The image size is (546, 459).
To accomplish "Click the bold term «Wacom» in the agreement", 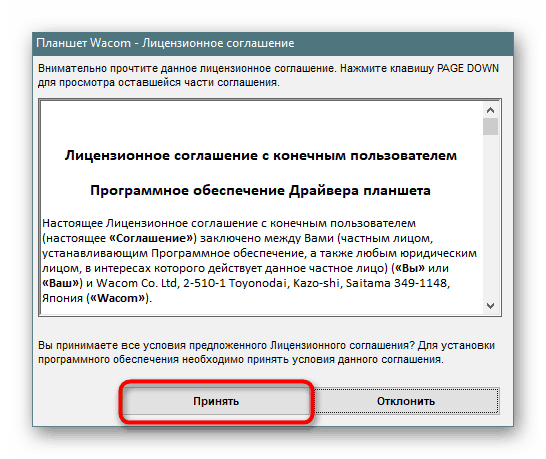I will (118, 298).
